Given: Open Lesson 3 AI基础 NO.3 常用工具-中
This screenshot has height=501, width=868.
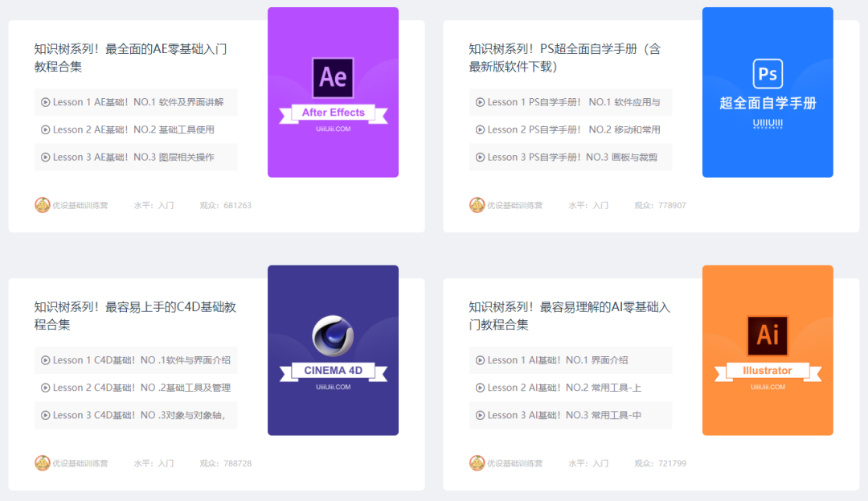Looking at the screenshot, I should (x=570, y=415).
